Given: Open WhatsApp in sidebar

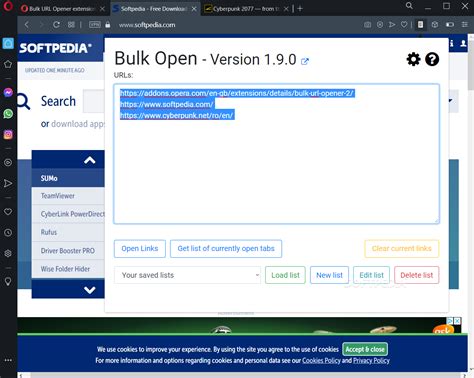Looking at the screenshot, I should click(8, 114).
